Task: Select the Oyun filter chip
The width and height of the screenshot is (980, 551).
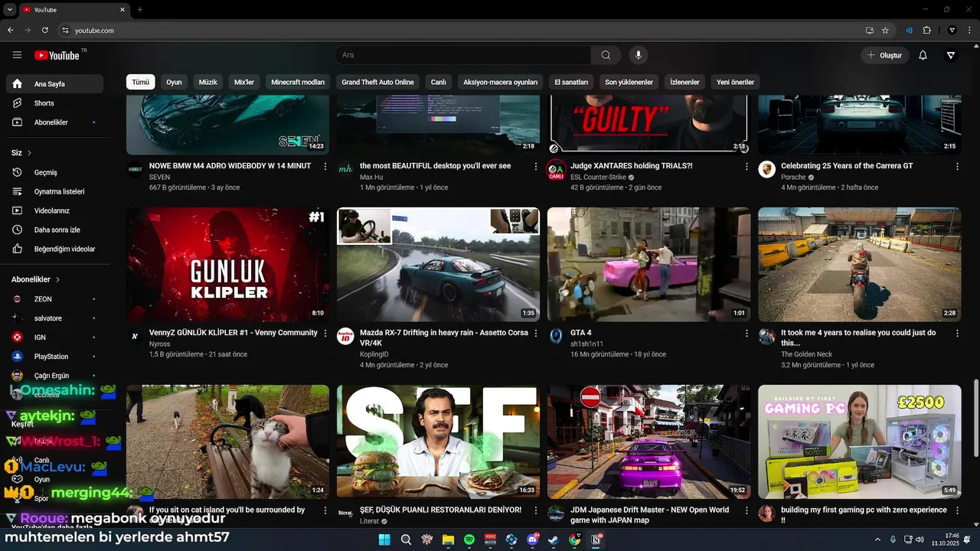Action: click(175, 82)
